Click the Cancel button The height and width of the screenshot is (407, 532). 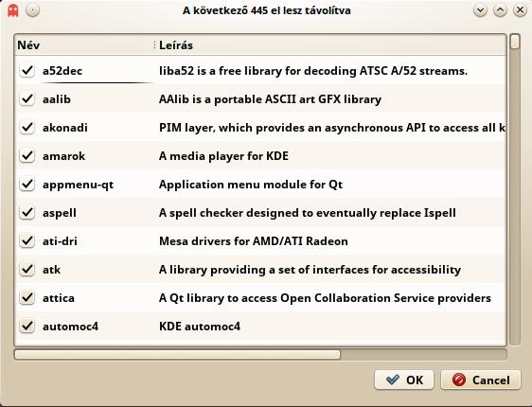point(481,380)
